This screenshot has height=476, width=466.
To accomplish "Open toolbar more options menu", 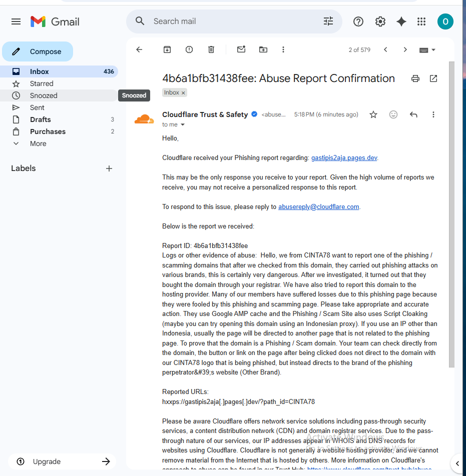I will 283,49.
